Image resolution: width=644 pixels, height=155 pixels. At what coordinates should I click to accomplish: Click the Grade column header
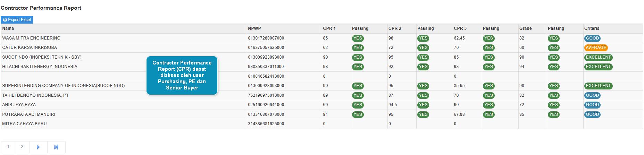point(525,28)
